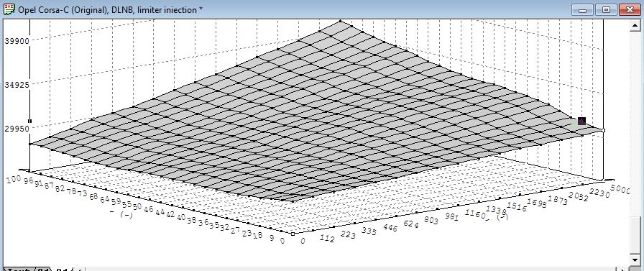Click the small tick marker on left vertical axis
The width and height of the screenshot is (644, 271).
click(29, 121)
